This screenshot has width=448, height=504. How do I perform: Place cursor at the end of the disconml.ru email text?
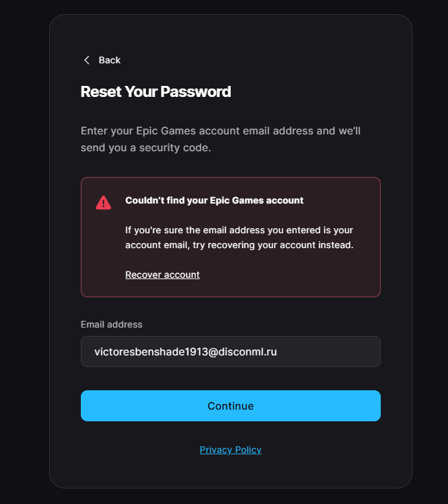coord(277,352)
